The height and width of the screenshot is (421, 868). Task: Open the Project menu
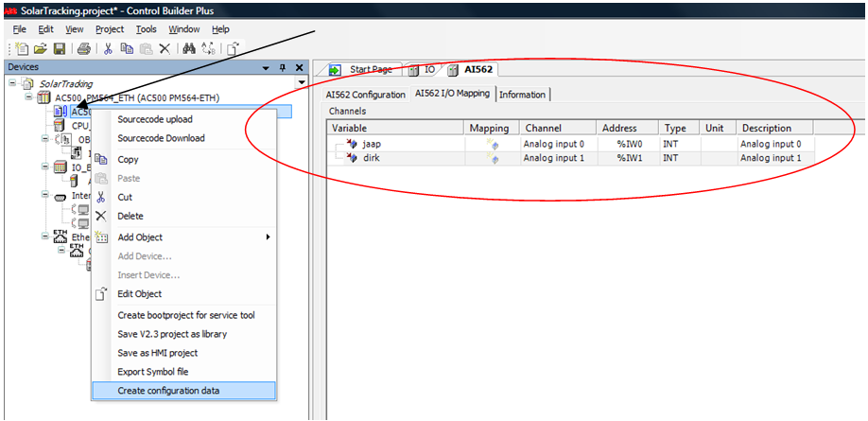110,29
